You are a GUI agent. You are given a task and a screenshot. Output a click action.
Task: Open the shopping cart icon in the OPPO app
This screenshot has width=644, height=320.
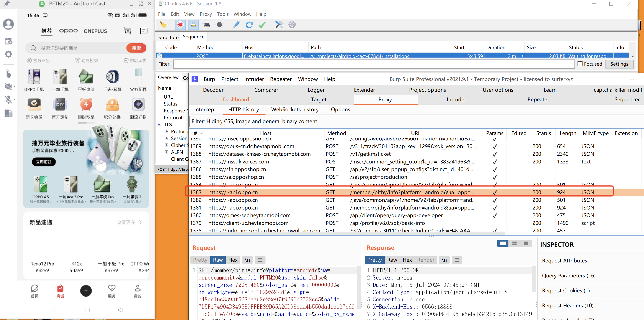pos(128,31)
